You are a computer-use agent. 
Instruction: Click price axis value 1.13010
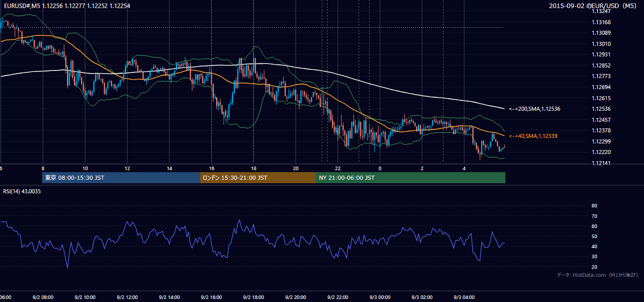[601, 44]
